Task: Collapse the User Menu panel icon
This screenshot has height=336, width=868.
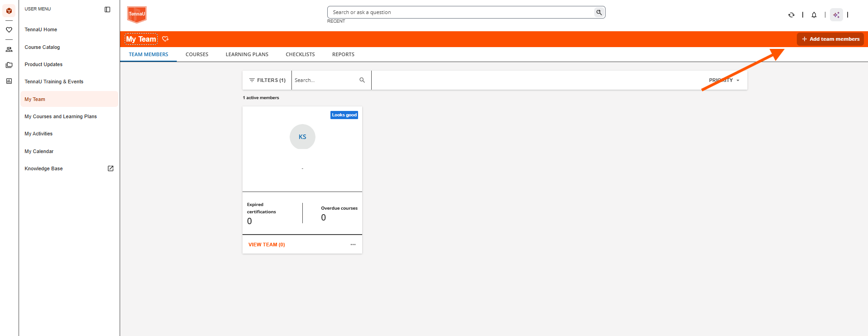Action: click(x=107, y=10)
